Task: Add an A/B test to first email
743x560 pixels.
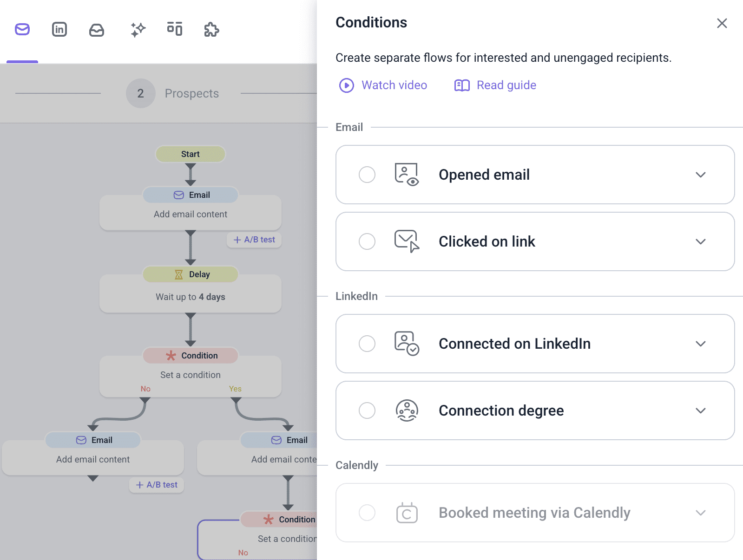Action: click(x=254, y=240)
